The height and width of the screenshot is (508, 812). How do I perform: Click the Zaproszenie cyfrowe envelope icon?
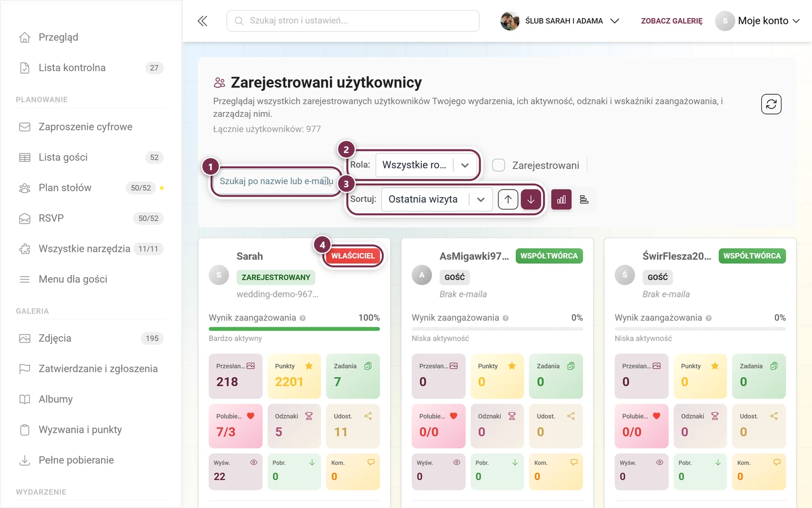coord(25,127)
